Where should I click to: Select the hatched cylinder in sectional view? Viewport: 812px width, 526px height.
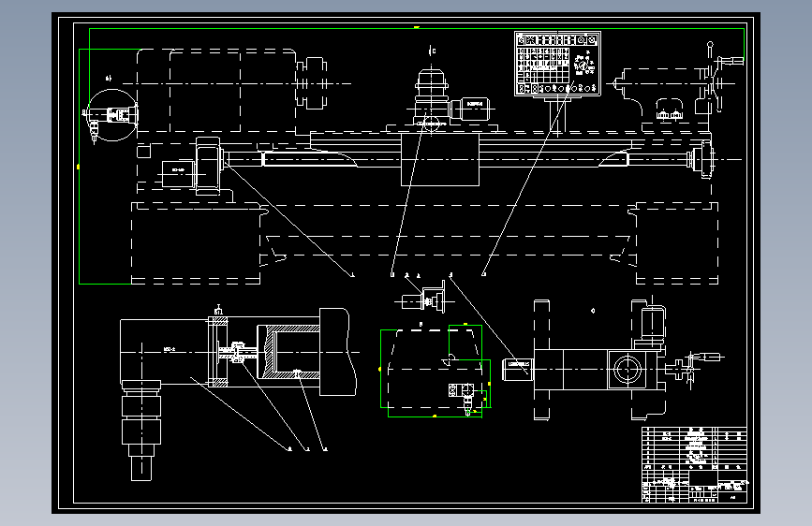coord(288,352)
